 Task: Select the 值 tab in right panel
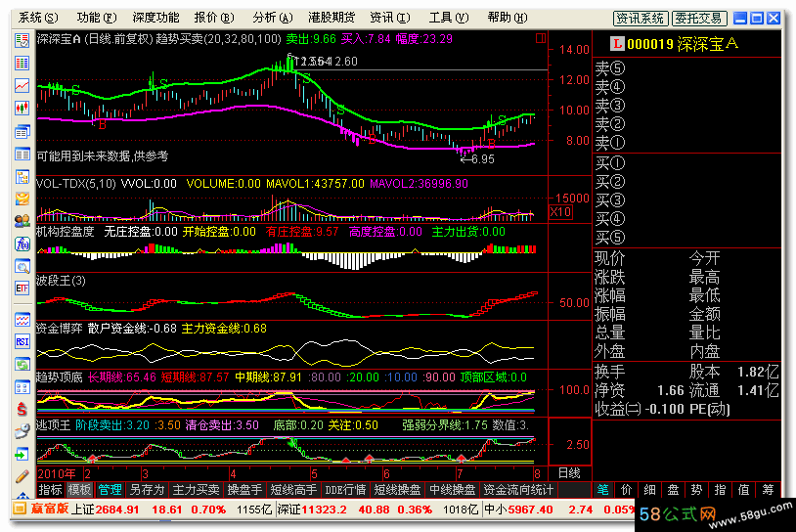click(x=744, y=489)
